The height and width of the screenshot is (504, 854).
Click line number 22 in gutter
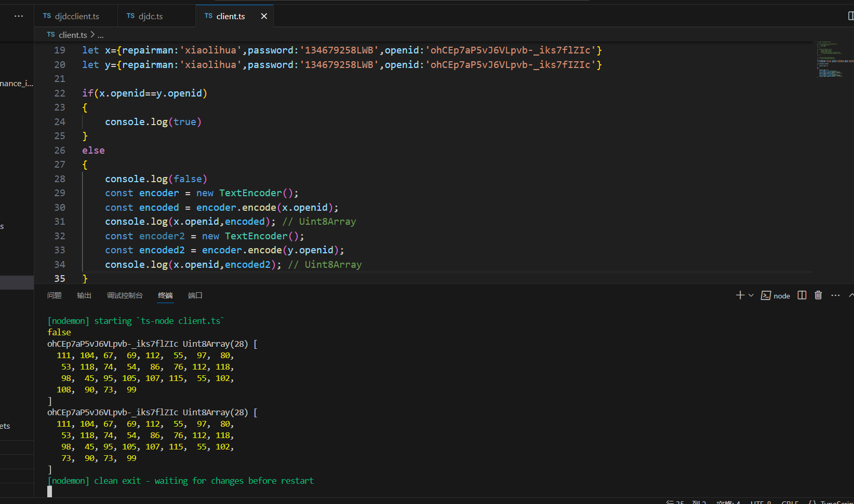(60, 93)
